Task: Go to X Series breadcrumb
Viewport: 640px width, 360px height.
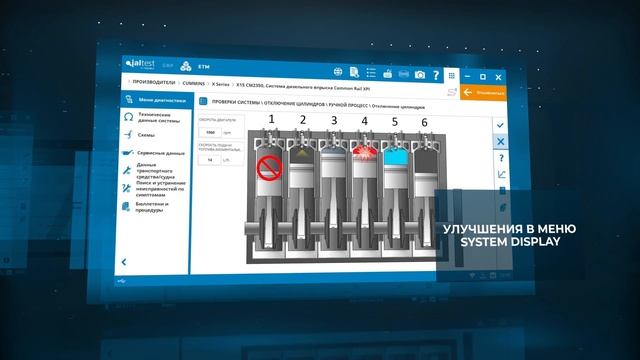Action: point(220,84)
